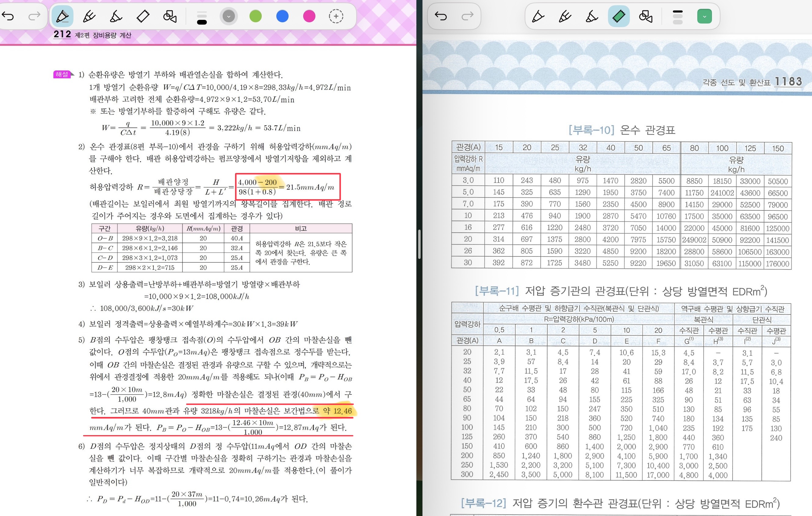Screen dimensions: 812x516
Task: Select the pen tool in left toolbar
Action: point(63,16)
